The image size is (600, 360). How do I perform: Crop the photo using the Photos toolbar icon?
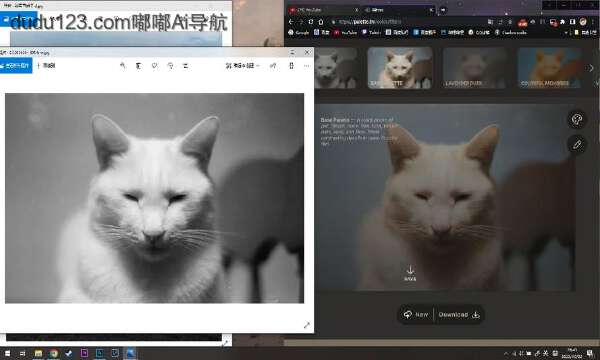(186, 66)
